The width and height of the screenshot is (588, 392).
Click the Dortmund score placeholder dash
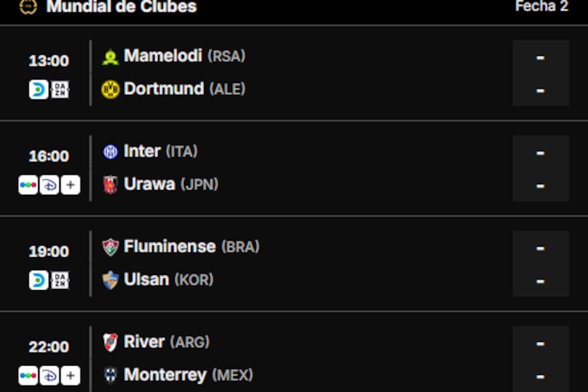click(x=540, y=91)
